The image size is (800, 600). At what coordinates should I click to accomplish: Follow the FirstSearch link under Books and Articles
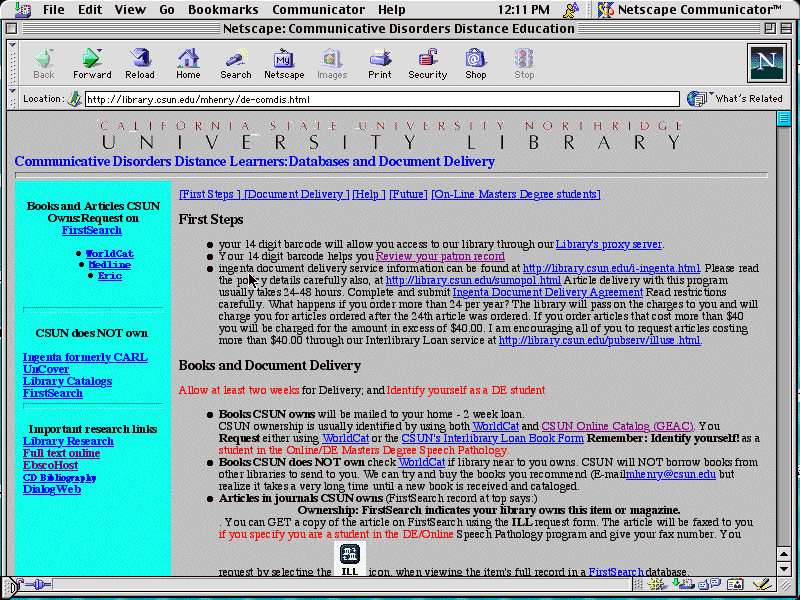(x=92, y=230)
